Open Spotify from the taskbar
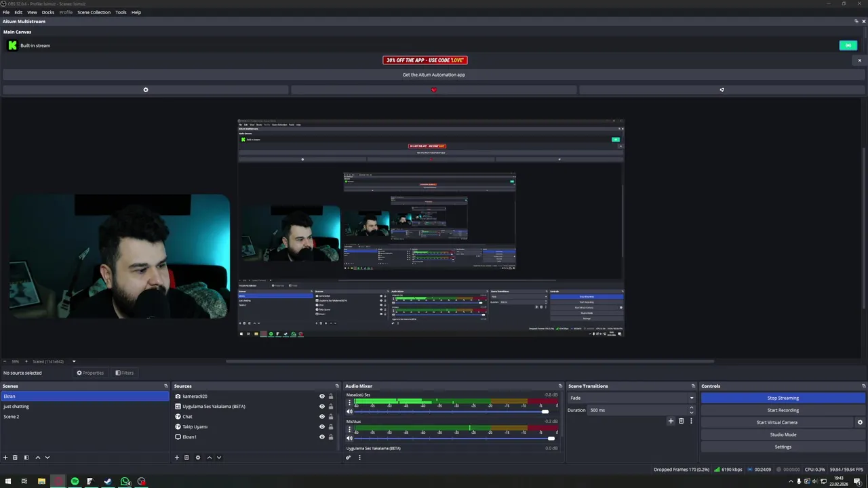868x488 pixels. [75, 481]
